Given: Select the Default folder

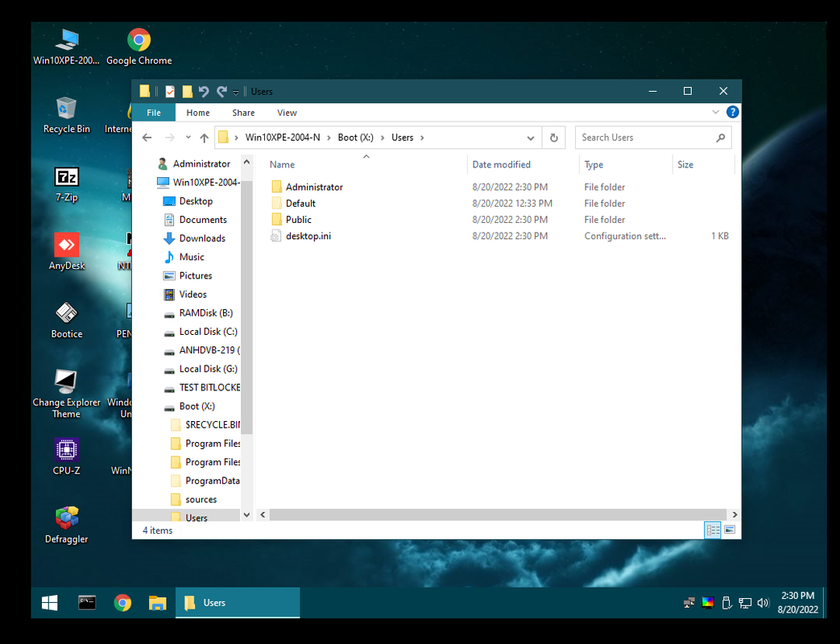Looking at the screenshot, I should (x=300, y=203).
